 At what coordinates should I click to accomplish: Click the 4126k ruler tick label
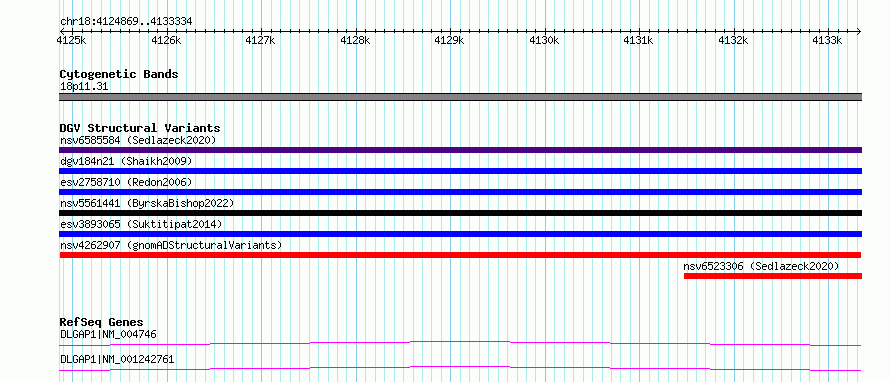(x=166, y=41)
